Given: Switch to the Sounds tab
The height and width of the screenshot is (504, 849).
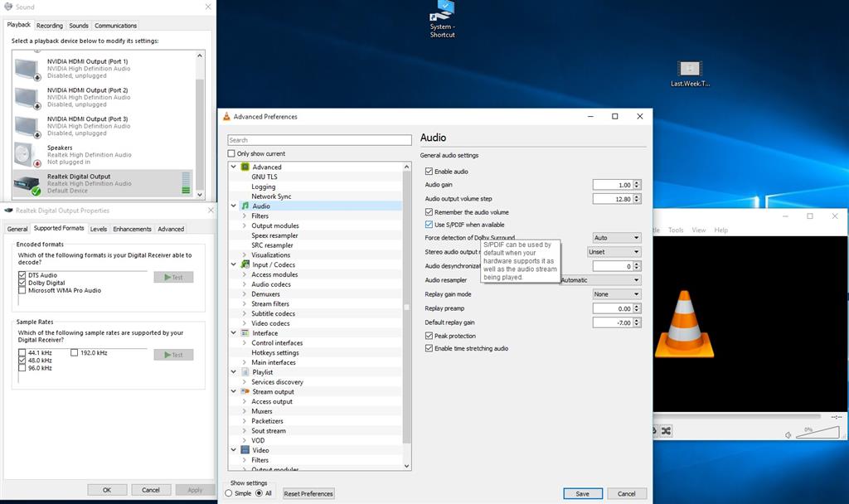Looking at the screenshot, I should (79, 26).
